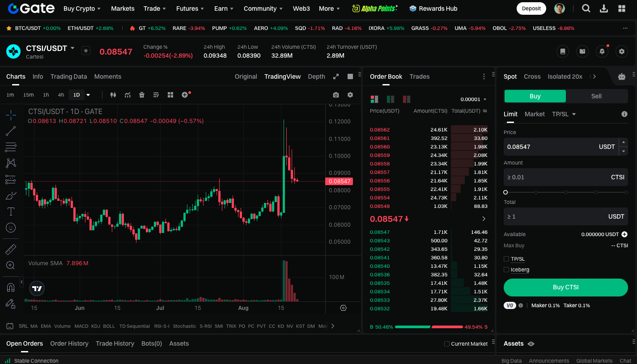Expand the TP/SL order type dropdown

tap(564, 114)
